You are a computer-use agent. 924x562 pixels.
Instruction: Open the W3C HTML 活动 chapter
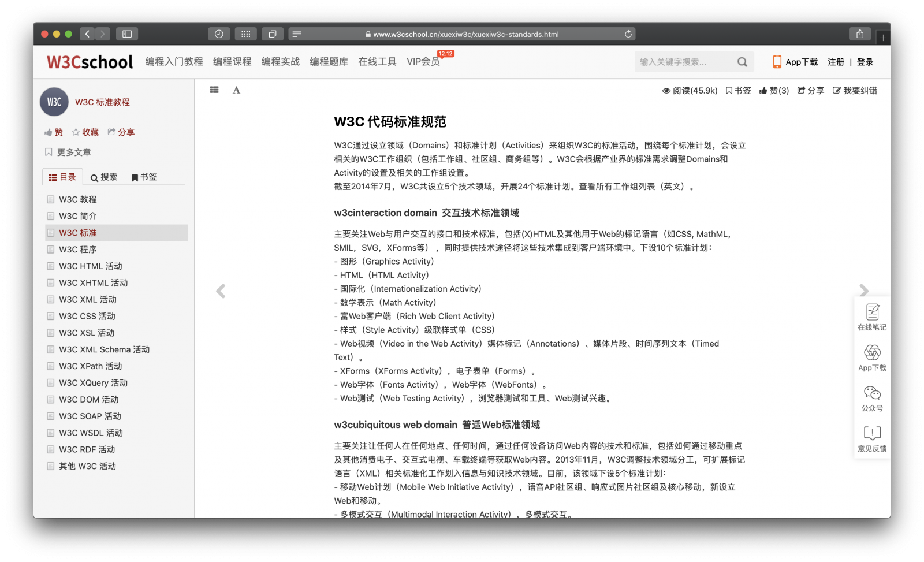91,266
